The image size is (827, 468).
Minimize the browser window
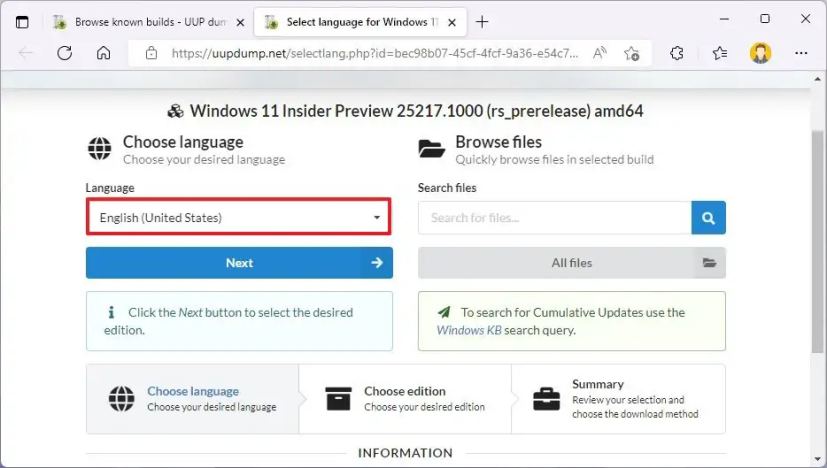point(724,19)
